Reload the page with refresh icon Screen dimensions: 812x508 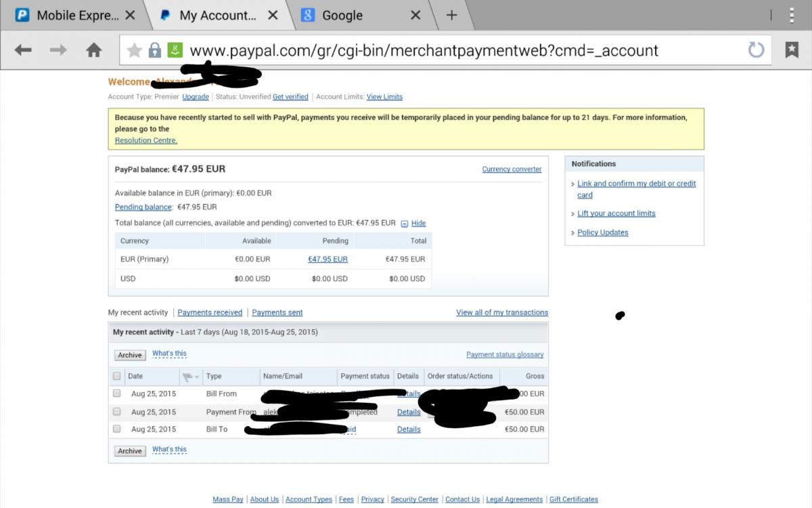coord(756,49)
